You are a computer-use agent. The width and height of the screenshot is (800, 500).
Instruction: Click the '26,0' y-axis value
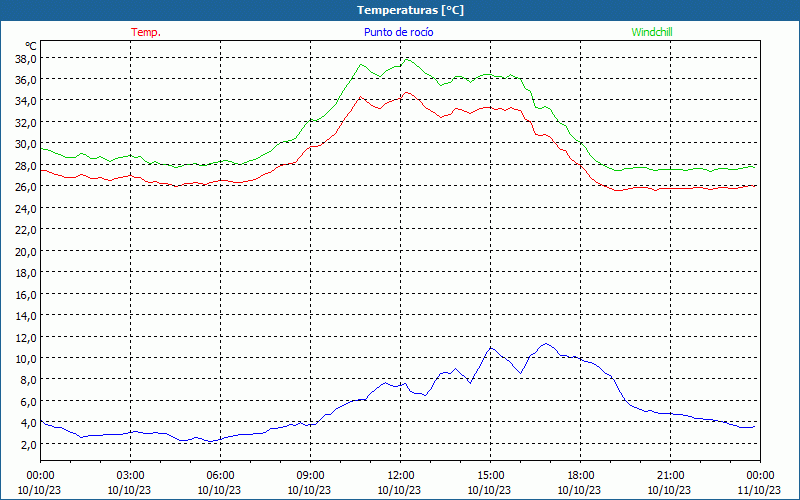(26, 187)
